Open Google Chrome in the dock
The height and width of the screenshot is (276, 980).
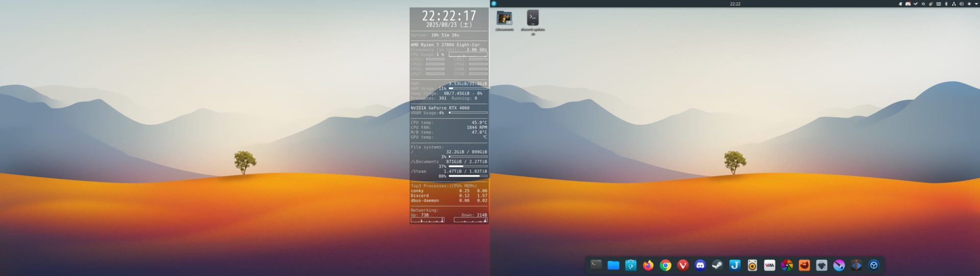(666, 265)
